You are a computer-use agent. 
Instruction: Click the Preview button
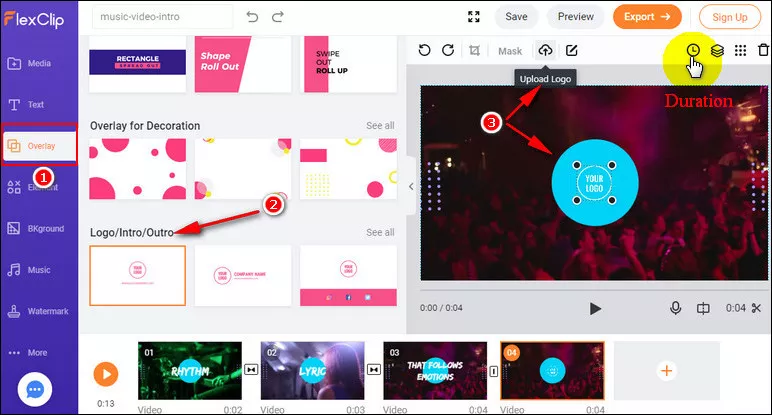tap(576, 17)
